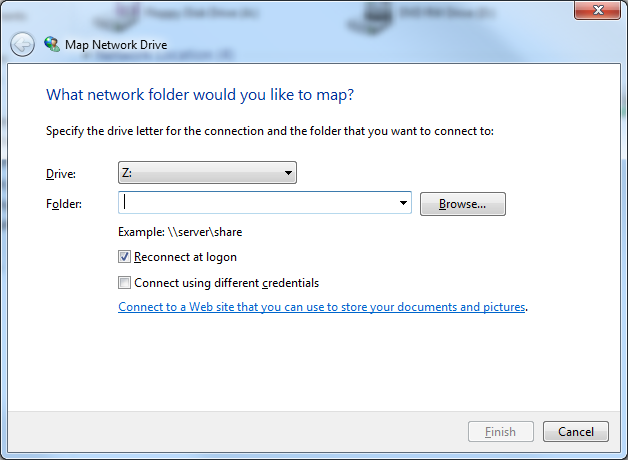This screenshot has height=460, width=628.
Task: Click the Finish button
Action: pyautogui.click(x=501, y=432)
